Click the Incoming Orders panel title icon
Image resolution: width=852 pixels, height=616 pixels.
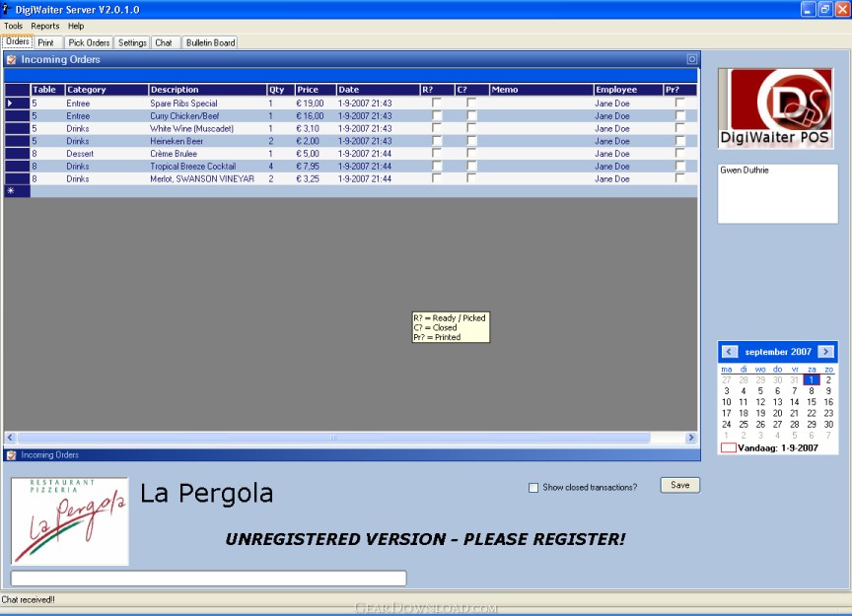coord(12,60)
